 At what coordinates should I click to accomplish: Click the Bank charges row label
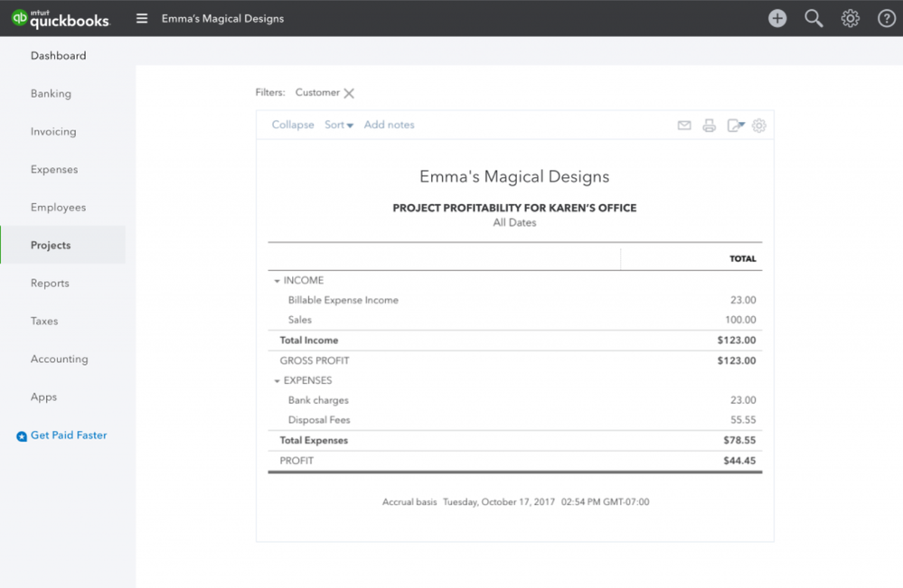318,400
